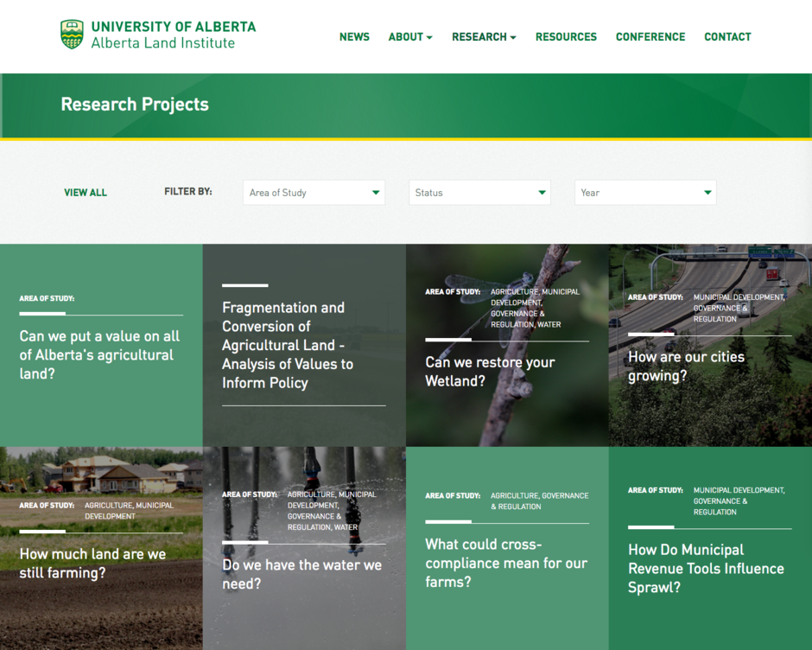Click VIEW ALL to reset filters
812x650 pixels.
[x=86, y=192]
